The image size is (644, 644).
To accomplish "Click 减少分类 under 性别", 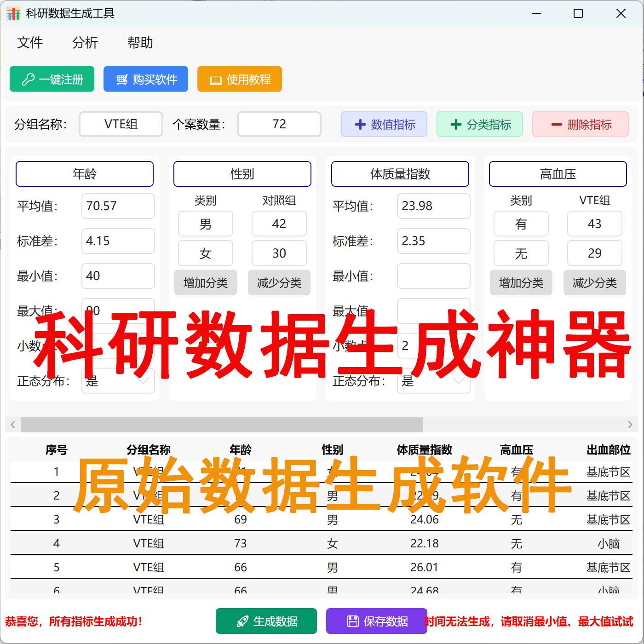I will click(x=279, y=282).
